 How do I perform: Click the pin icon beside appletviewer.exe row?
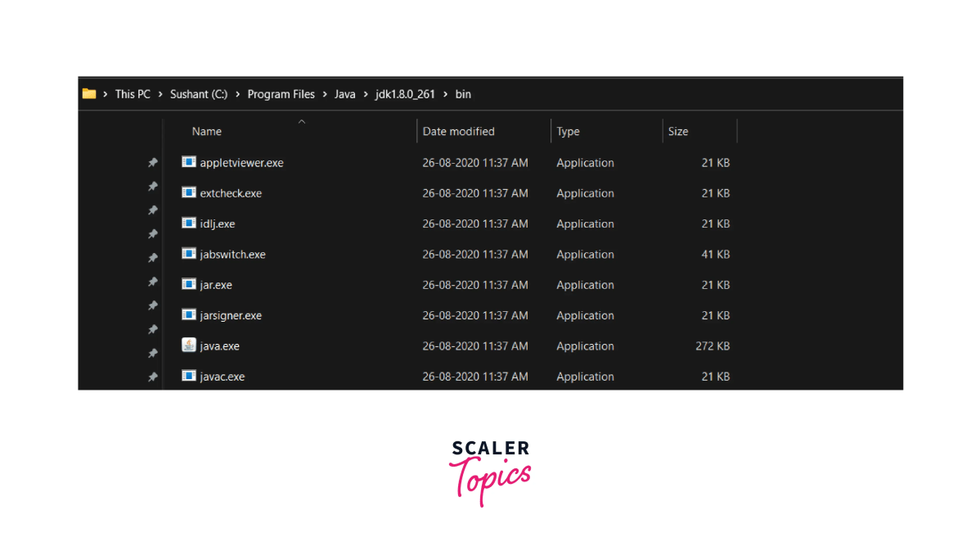(152, 163)
